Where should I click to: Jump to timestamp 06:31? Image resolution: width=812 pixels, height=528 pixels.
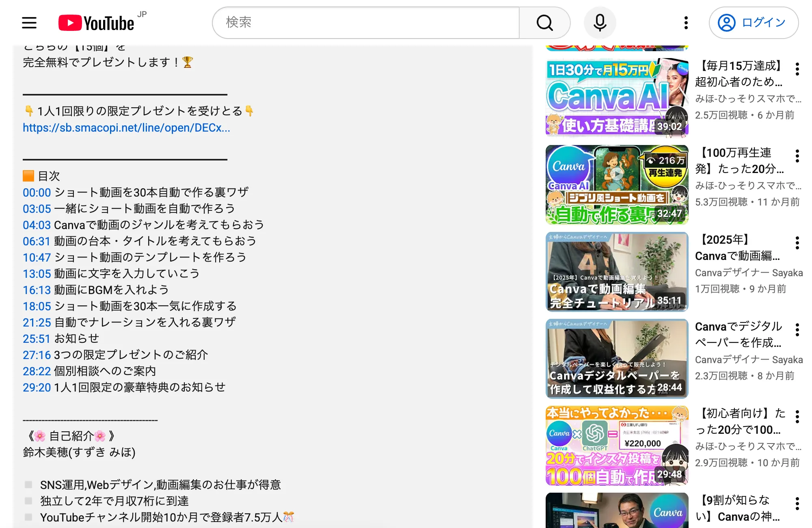tap(37, 241)
